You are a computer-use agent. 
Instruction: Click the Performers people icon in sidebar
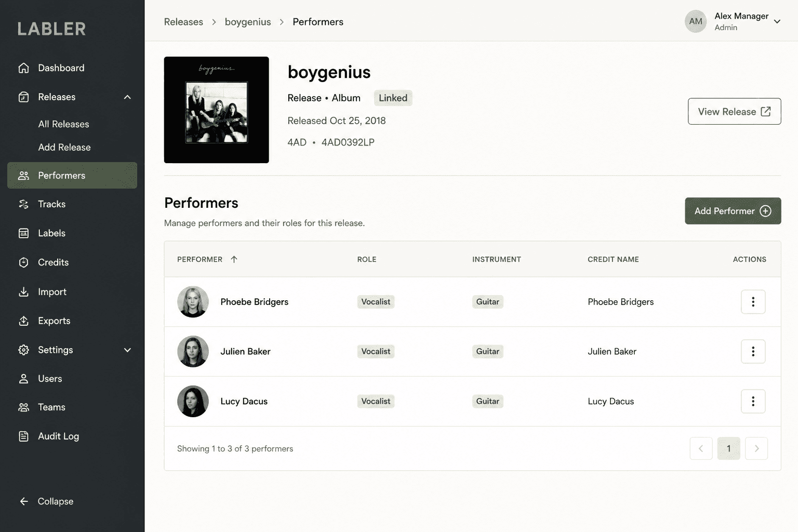(23, 176)
